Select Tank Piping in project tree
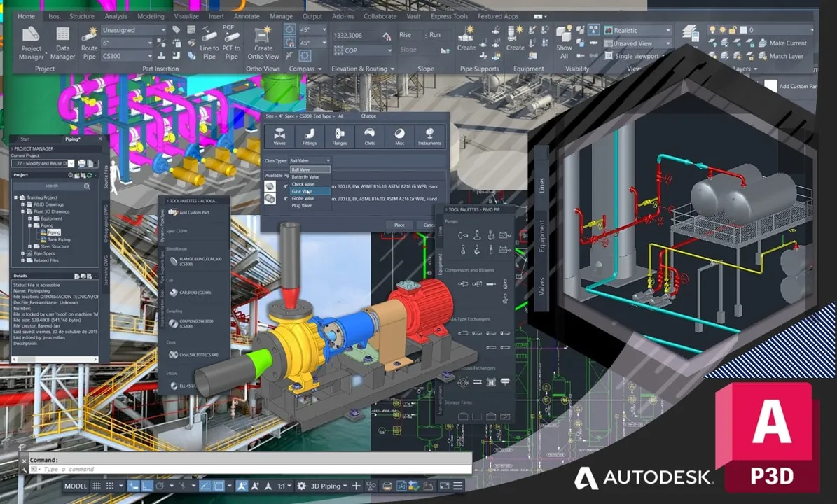 [x=59, y=239]
